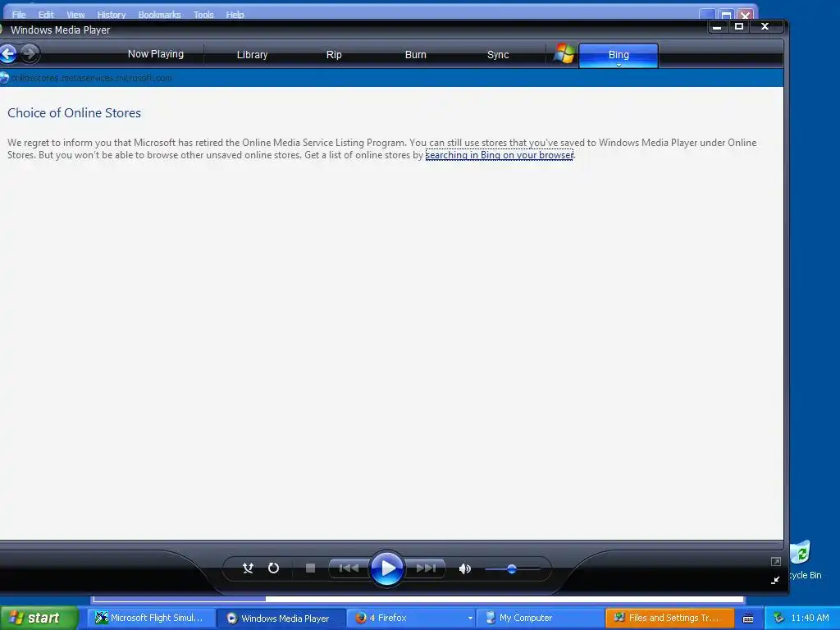Image resolution: width=840 pixels, height=630 pixels.
Task: Switch to compact mode icon
Action: pyautogui.click(x=775, y=580)
